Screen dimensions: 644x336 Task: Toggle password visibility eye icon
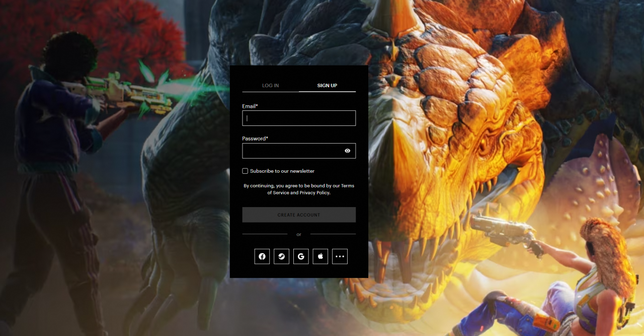(x=347, y=151)
